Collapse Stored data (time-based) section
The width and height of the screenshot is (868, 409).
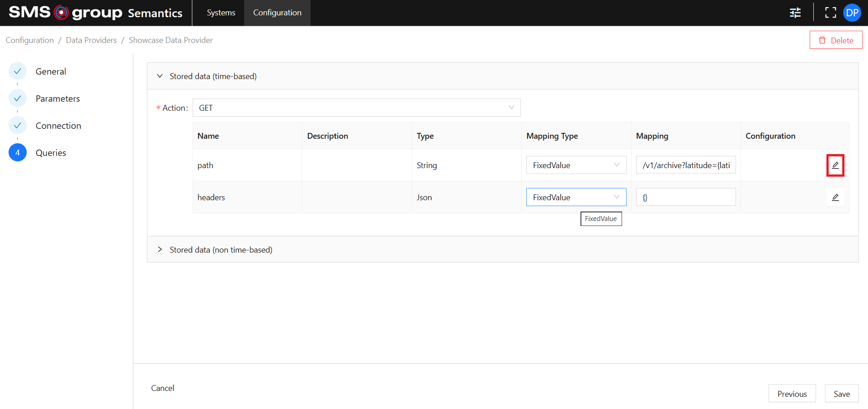[x=503, y=76]
